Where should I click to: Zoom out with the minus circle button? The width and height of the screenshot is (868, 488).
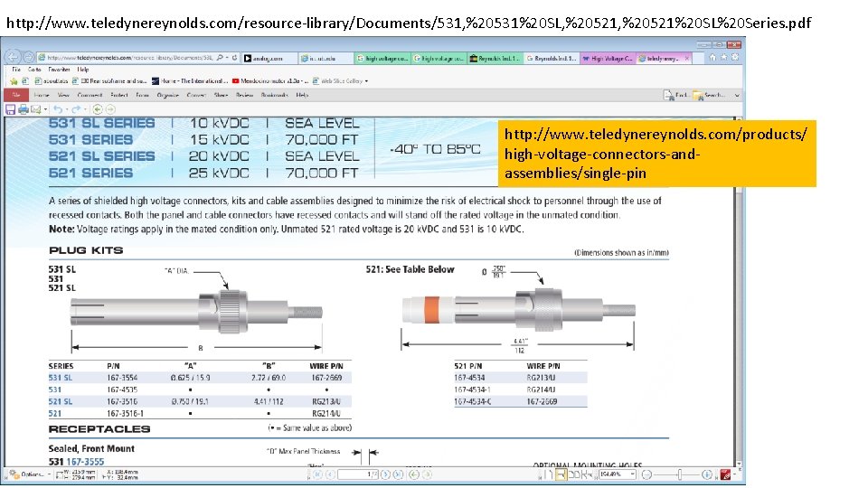[x=646, y=474]
